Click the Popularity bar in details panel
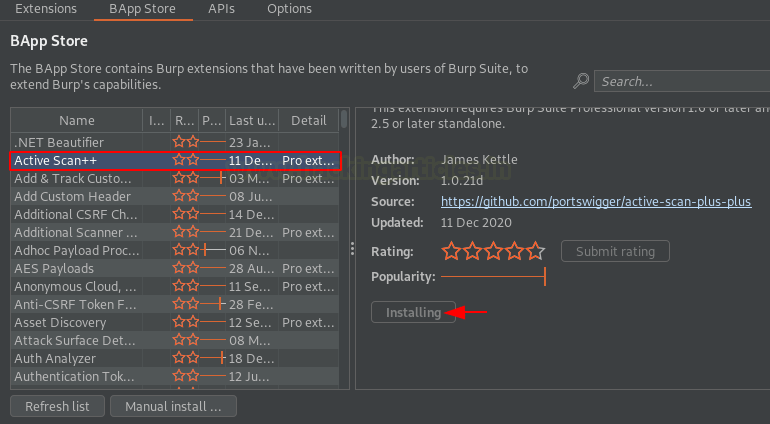The image size is (770, 424). point(493,276)
